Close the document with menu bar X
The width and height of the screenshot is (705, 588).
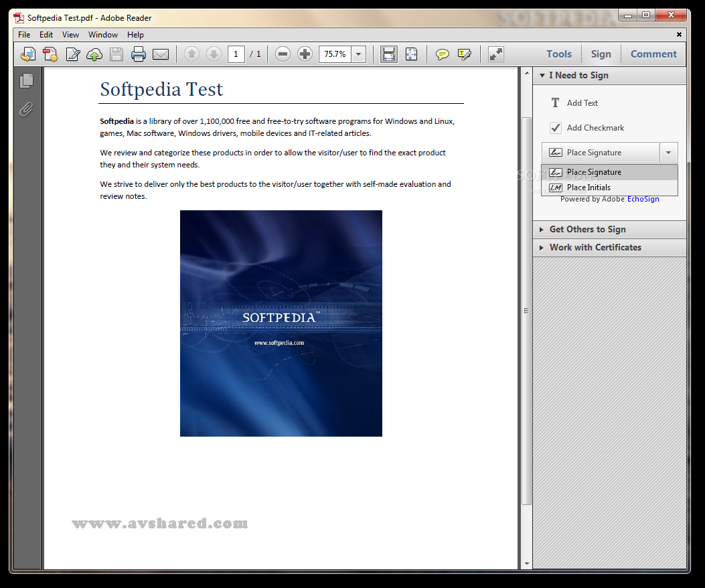click(679, 35)
